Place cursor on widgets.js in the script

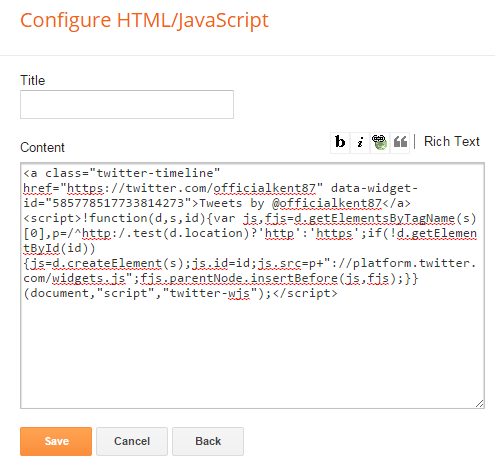tap(89, 278)
